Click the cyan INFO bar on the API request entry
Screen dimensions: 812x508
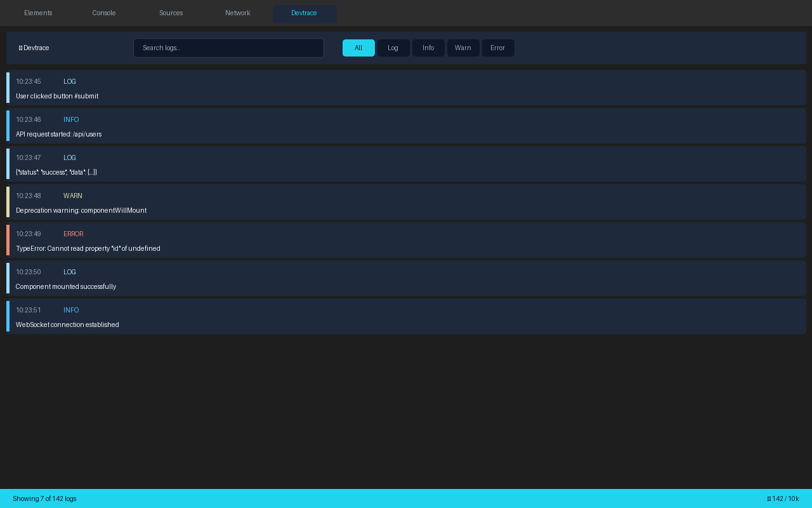pyautogui.click(x=8, y=125)
